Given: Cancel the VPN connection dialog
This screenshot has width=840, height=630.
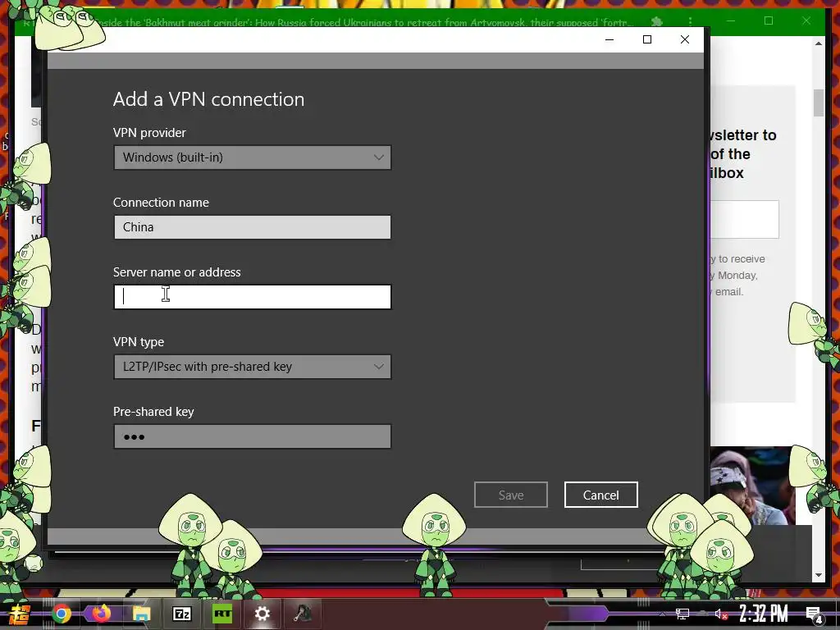Looking at the screenshot, I should coord(601,495).
